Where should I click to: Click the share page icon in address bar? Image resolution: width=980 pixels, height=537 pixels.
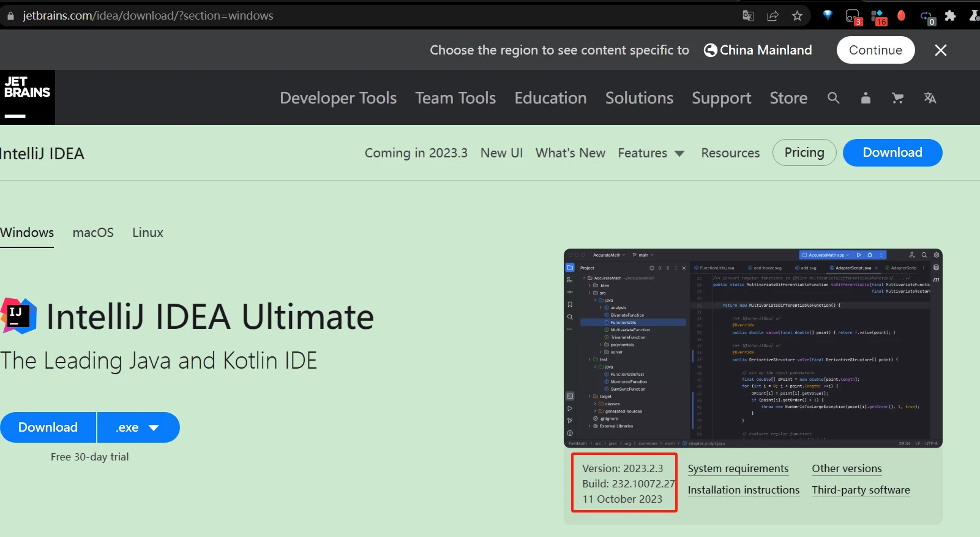[772, 16]
